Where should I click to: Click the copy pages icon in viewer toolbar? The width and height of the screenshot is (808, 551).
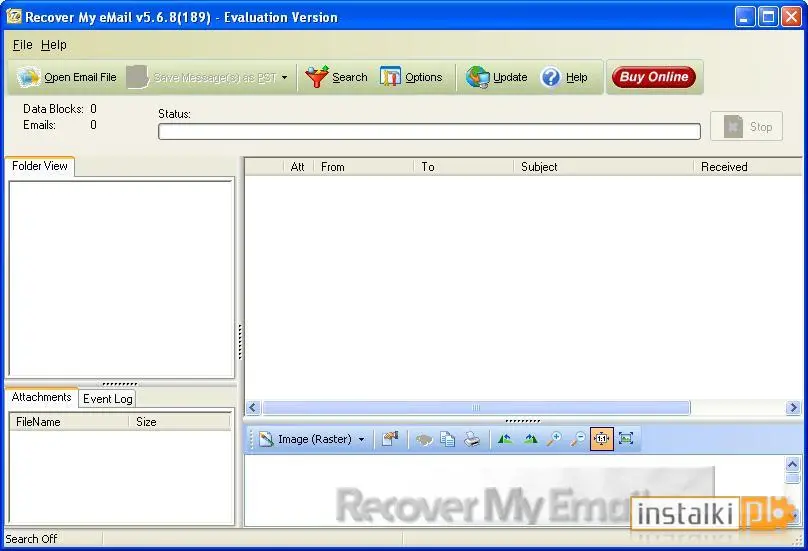point(448,439)
